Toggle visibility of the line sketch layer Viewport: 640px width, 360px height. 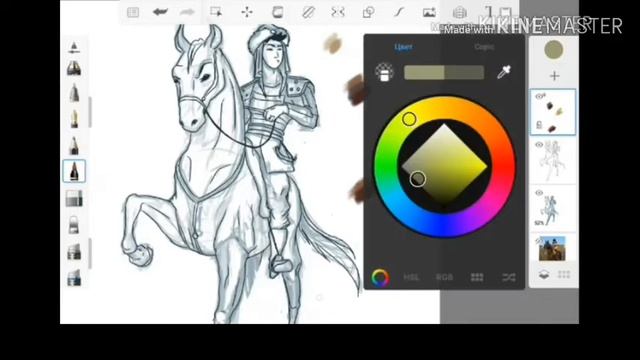539,145
